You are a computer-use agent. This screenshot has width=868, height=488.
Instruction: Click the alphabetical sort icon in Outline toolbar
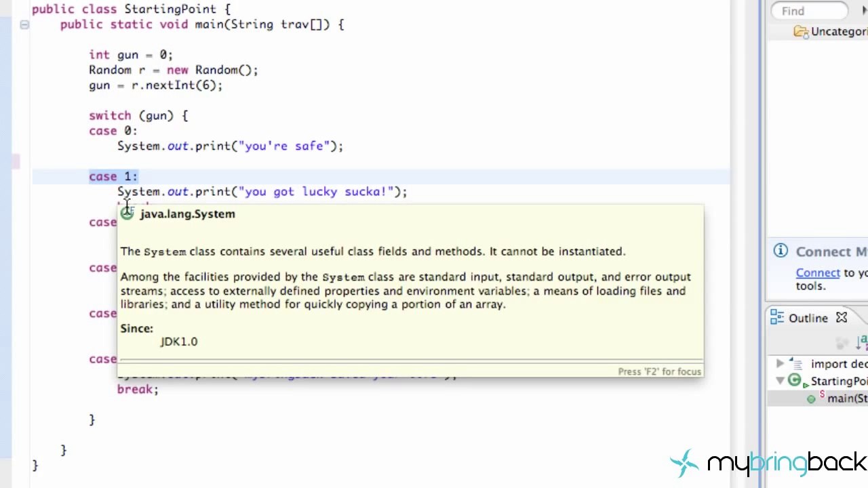863,342
